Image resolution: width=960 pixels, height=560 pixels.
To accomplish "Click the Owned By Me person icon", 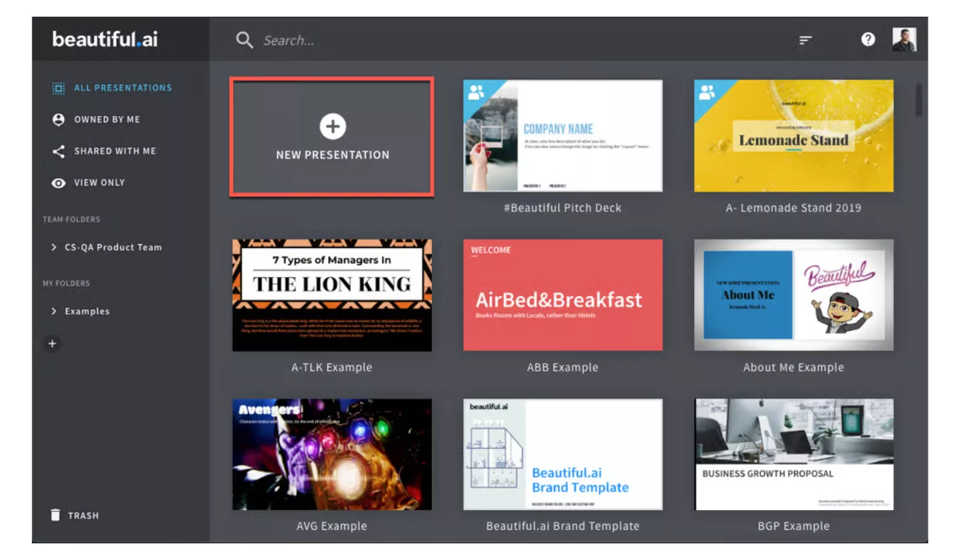I will (x=58, y=119).
